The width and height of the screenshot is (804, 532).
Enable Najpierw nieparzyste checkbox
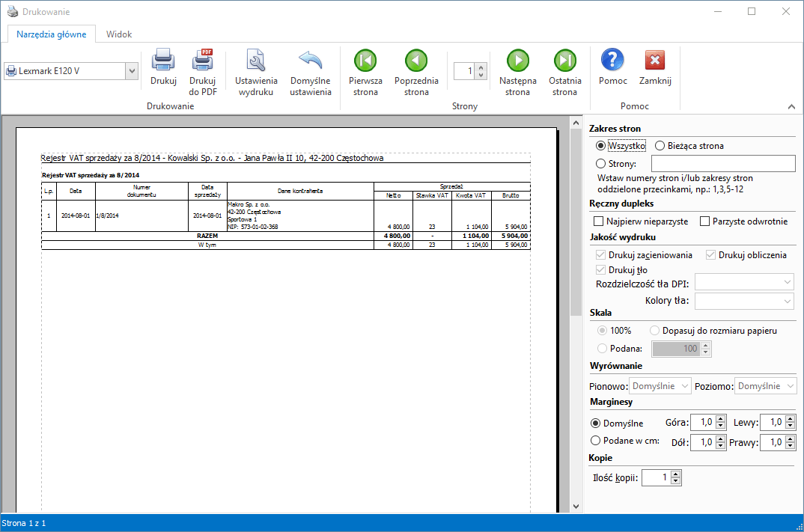[x=599, y=221]
